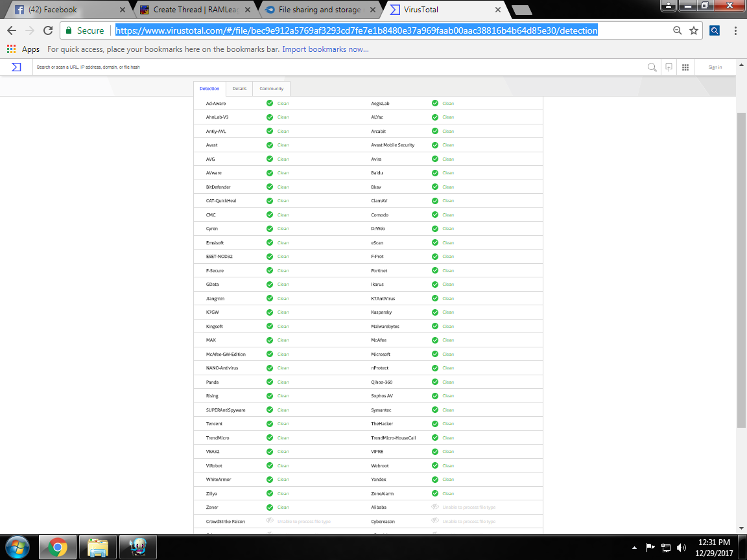Image resolution: width=747 pixels, height=560 pixels.
Task: Click the Avast Mobile Security engine name
Action: coord(392,145)
